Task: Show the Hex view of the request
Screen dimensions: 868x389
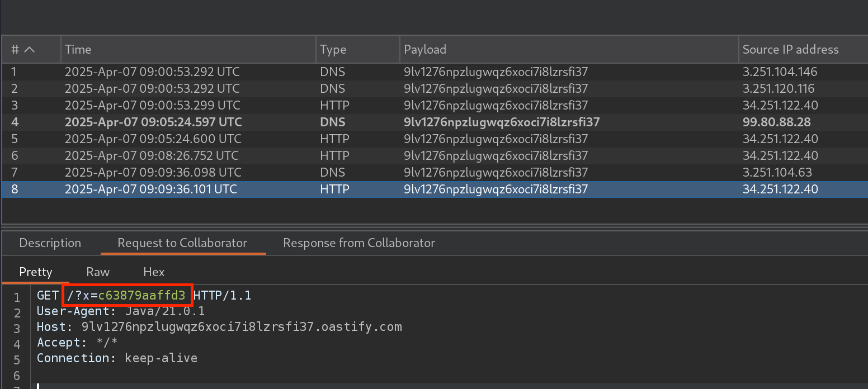Action: (x=154, y=272)
